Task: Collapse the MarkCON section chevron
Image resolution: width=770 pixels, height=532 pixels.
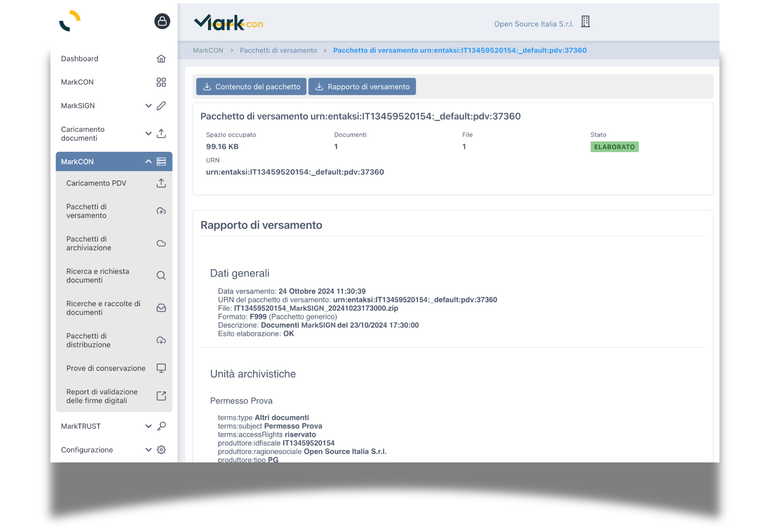Action: (149, 162)
